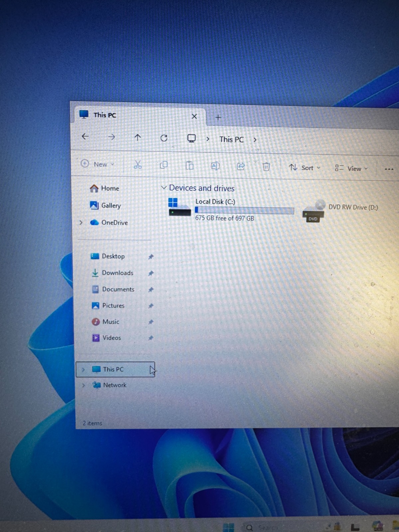Refresh the This PC view
The width and height of the screenshot is (399, 532).
pyautogui.click(x=164, y=138)
